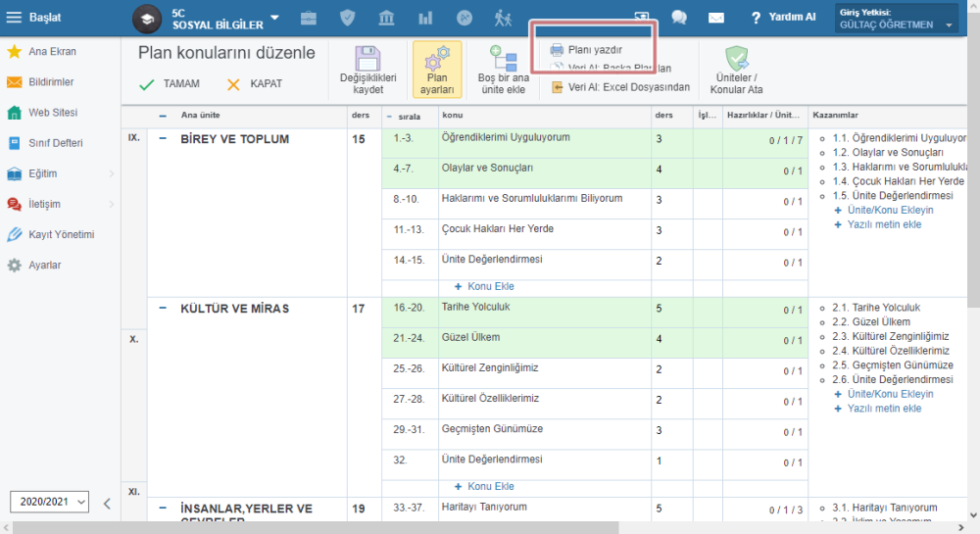This screenshot has height=534, width=980.
Task: Click the round compass icon in top bar
Action: (x=465, y=18)
